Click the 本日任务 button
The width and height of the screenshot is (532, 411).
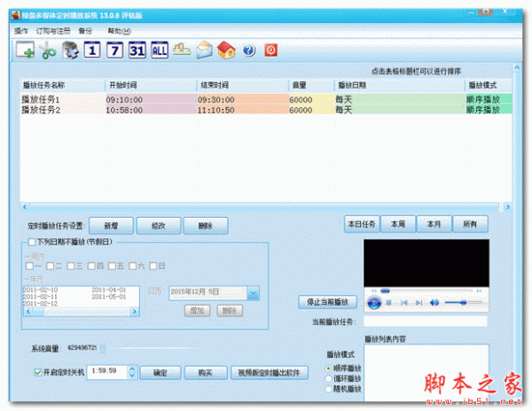point(362,224)
